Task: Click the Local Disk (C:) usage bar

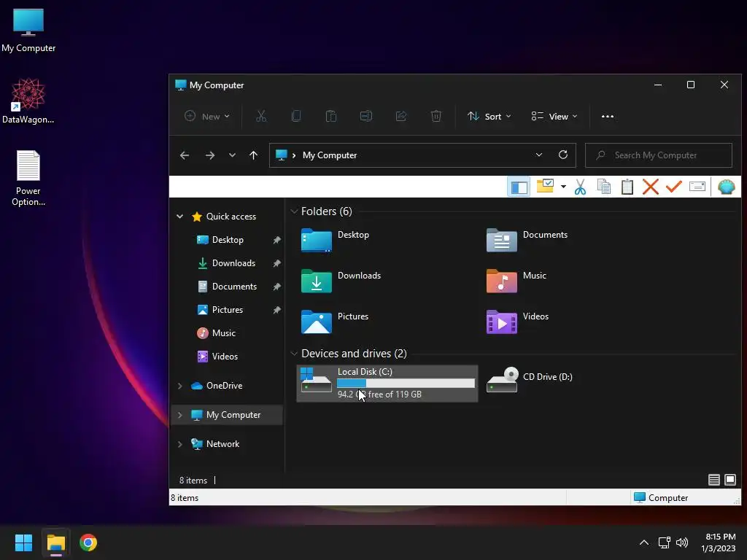Action: coord(406,384)
